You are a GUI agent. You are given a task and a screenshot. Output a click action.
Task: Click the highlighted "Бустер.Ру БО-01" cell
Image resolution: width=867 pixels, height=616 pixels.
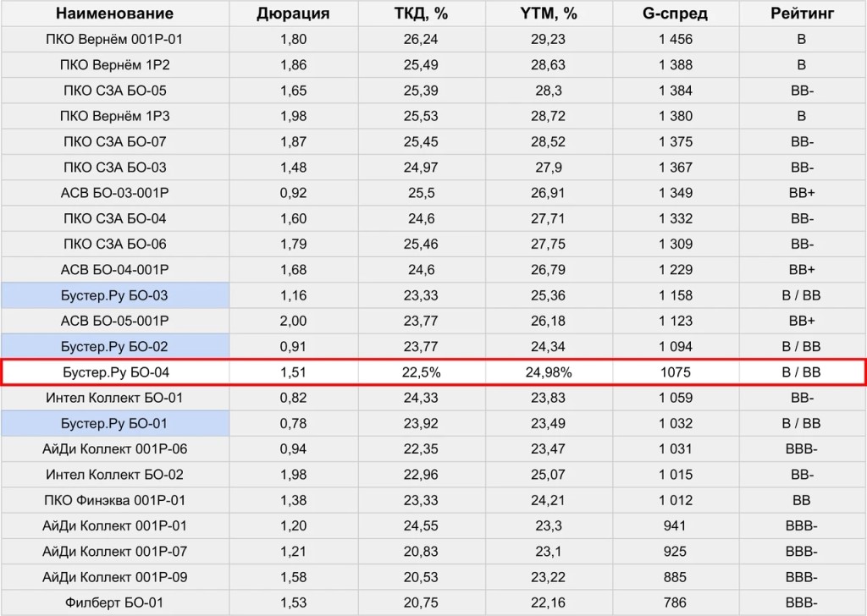point(114,423)
